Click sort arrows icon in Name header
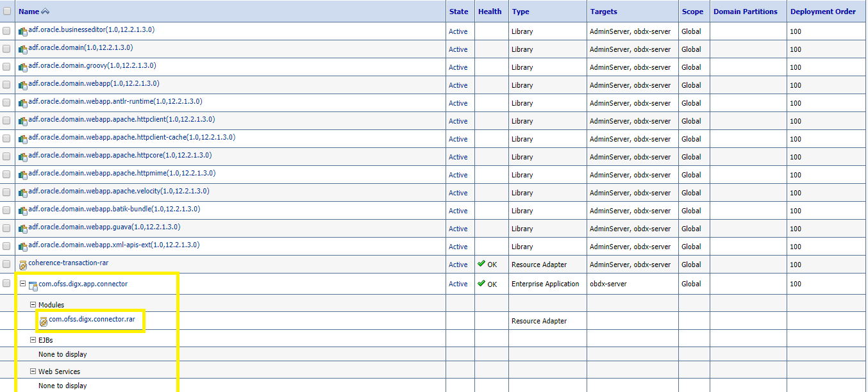Screen dimensions: 868x392 coord(45,12)
